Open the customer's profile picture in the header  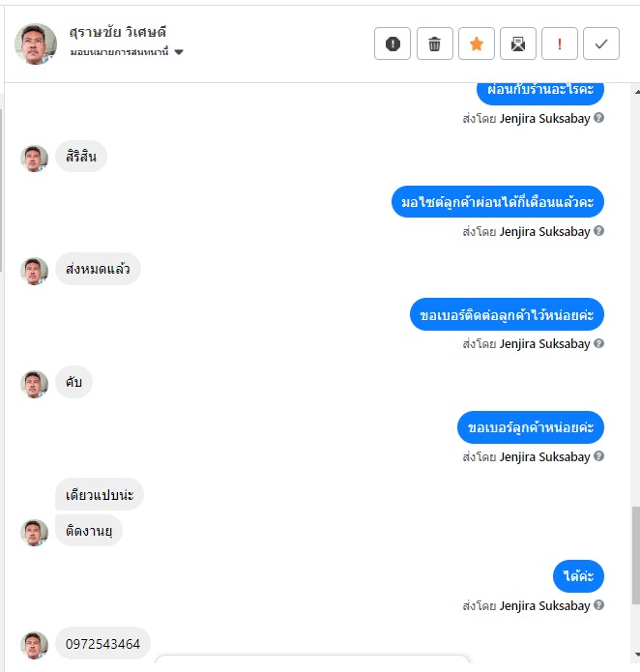tap(36, 44)
